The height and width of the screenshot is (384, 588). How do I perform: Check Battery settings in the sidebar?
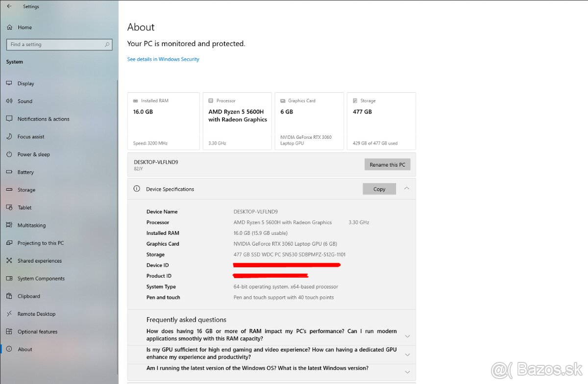(x=26, y=172)
